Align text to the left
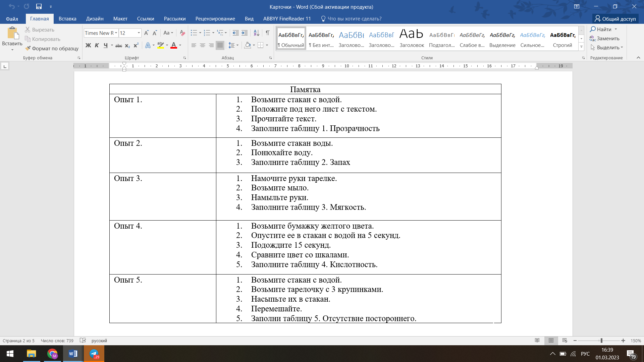This screenshot has height=362, width=644. pos(194,45)
